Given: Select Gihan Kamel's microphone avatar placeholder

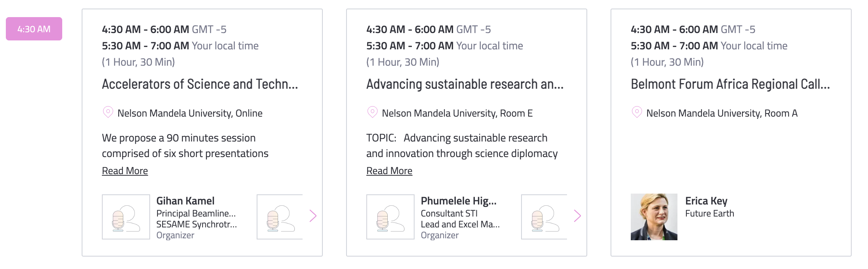Looking at the screenshot, I should coord(126,217).
